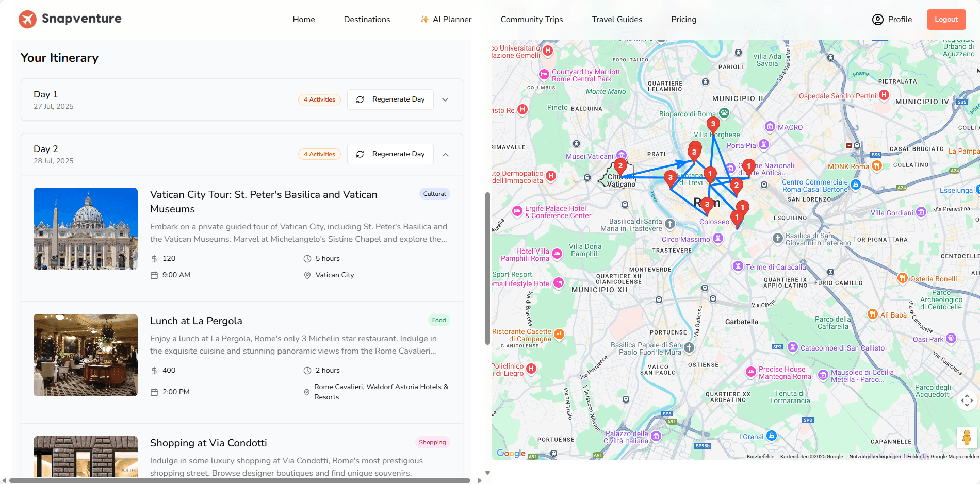Click the Food category tag
This screenshot has width=980, height=484.
(x=439, y=320)
